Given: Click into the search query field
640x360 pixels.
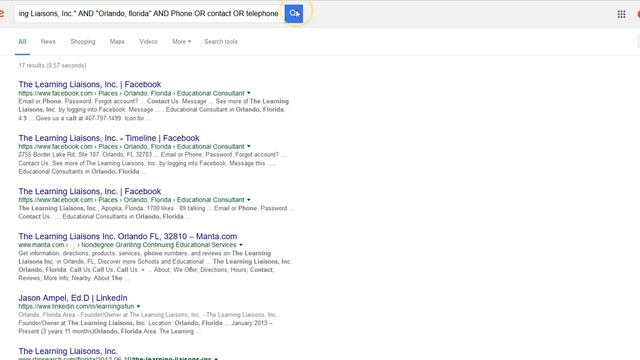Looking at the screenshot, I should 149,14.
